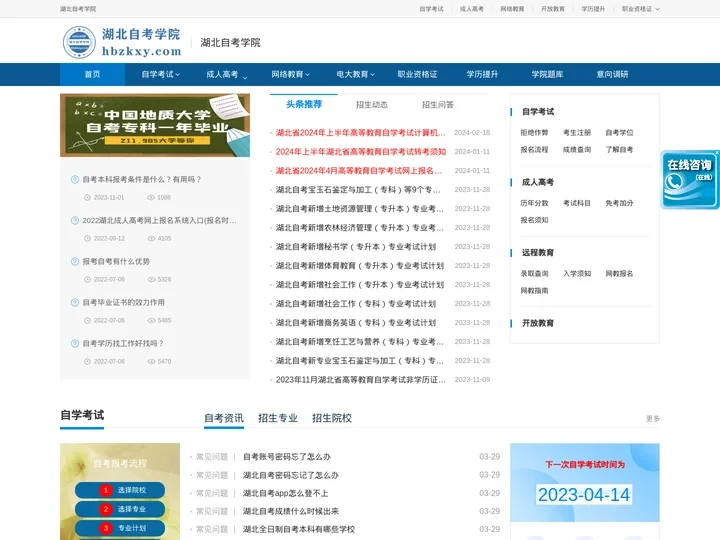Click 自考学位 sidebar link

coord(619,133)
